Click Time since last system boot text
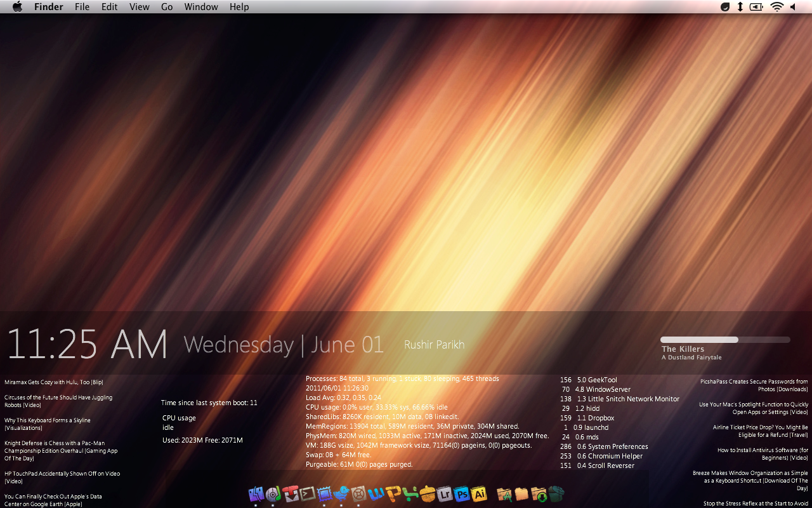This screenshot has height=508, width=812. coord(209,403)
